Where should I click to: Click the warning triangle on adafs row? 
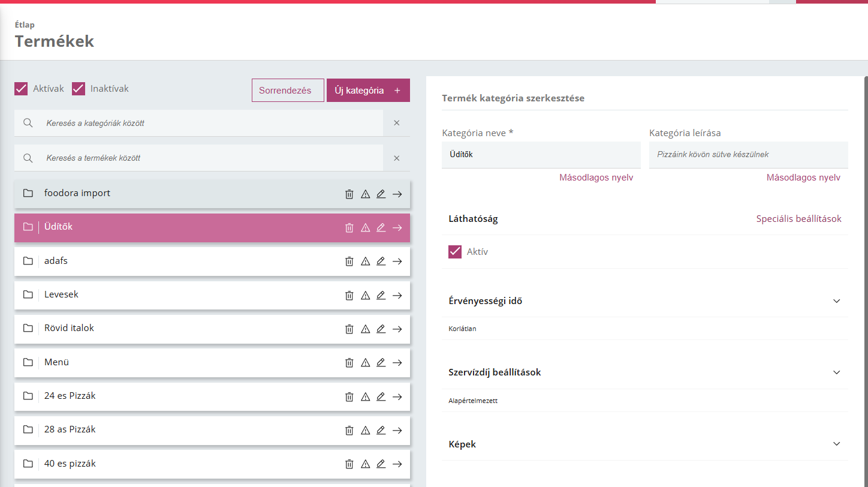[365, 261]
